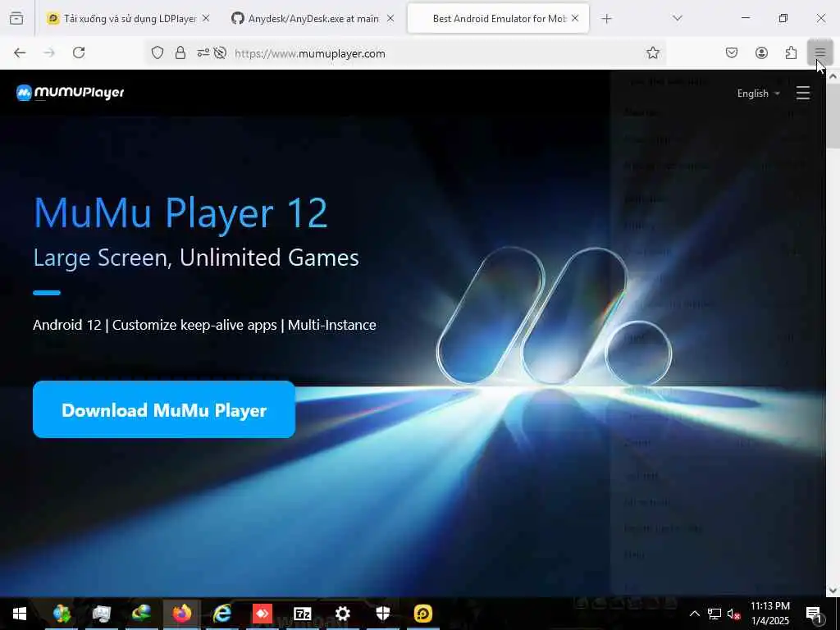Click the muted volume tray icon
Viewport: 840px width, 630px height.
733,614
